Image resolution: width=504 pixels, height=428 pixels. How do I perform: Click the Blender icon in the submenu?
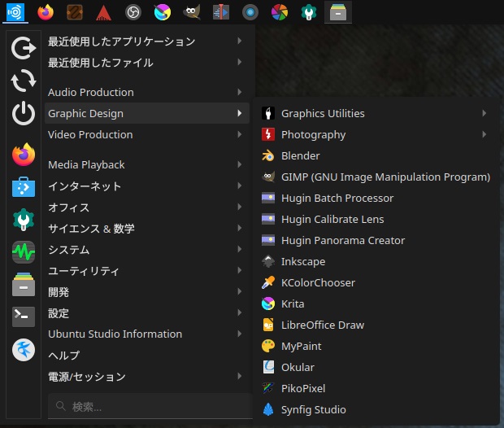point(268,155)
